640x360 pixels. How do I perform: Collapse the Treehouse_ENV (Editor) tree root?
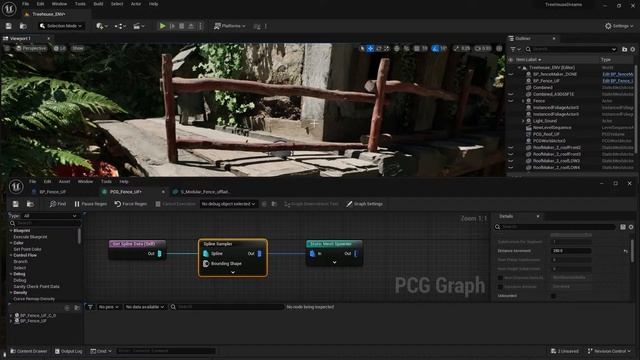[x=519, y=68]
